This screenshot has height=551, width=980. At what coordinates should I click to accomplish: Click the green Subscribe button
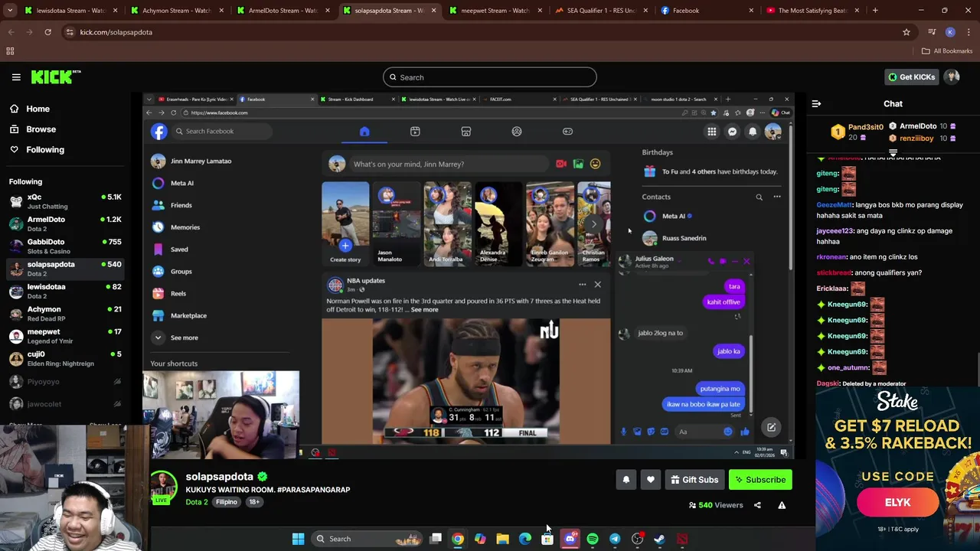coord(760,480)
